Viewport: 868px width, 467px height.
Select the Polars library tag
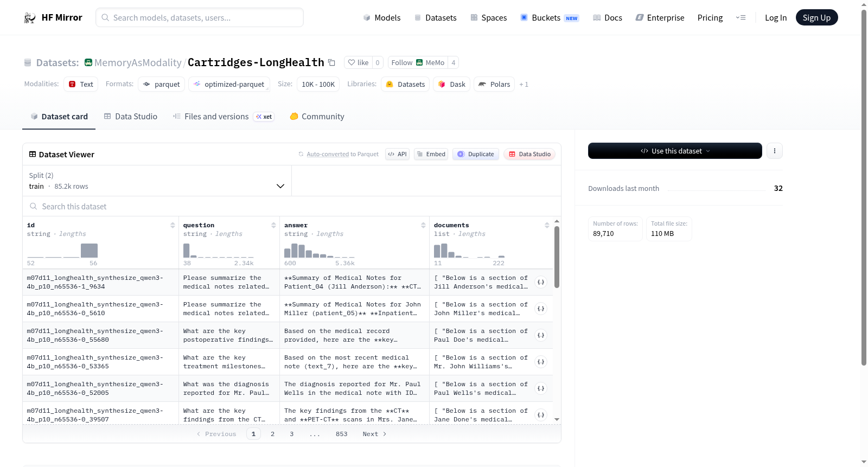click(x=494, y=84)
